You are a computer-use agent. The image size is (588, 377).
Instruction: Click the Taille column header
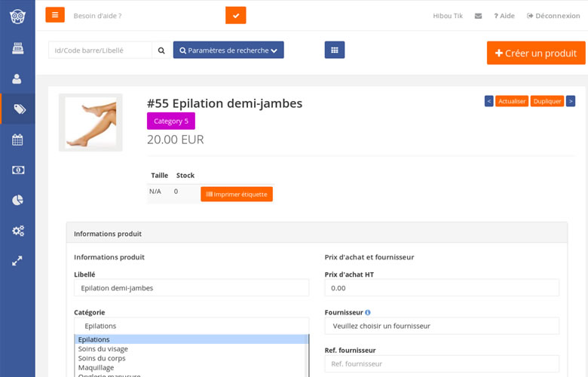(159, 175)
